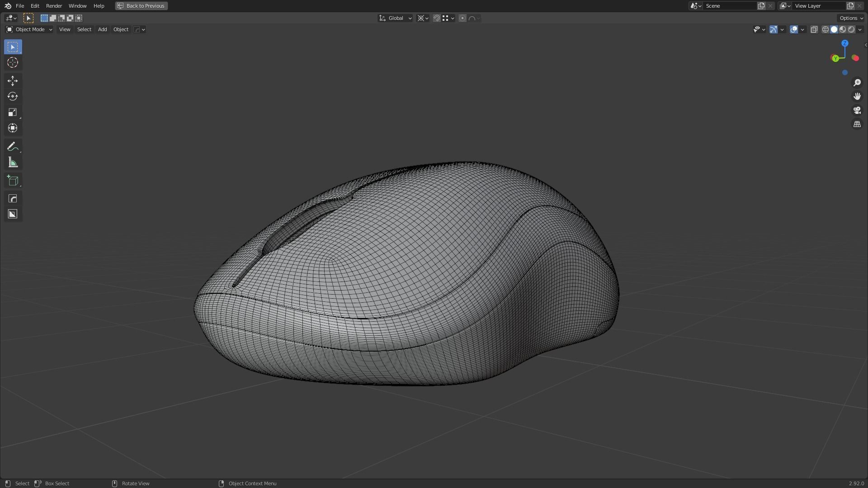Select the Select Box tool
The width and height of the screenshot is (868, 488).
pyautogui.click(x=13, y=47)
